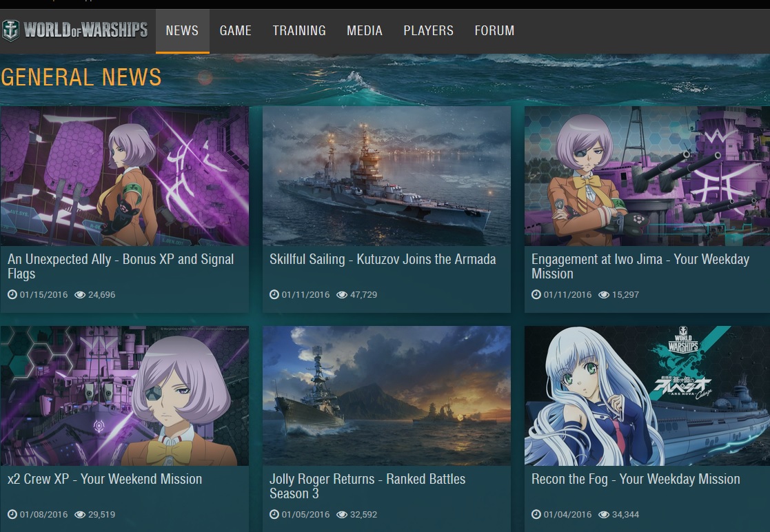Open the MEDIA menu

pyautogui.click(x=365, y=30)
